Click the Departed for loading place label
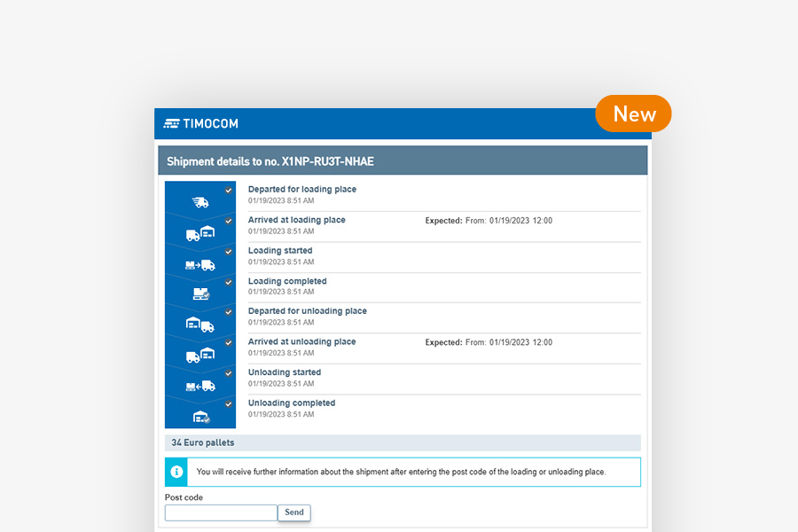798x532 pixels. [302, 190]
